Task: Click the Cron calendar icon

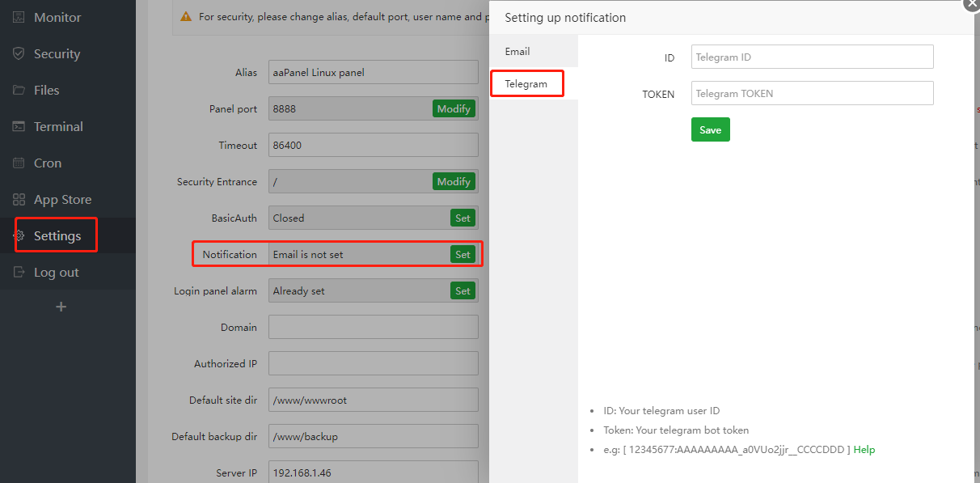Action: [x=19, y=163]
